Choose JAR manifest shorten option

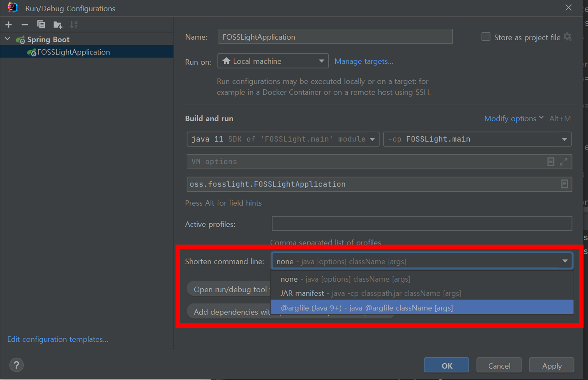tap(422, 293)
